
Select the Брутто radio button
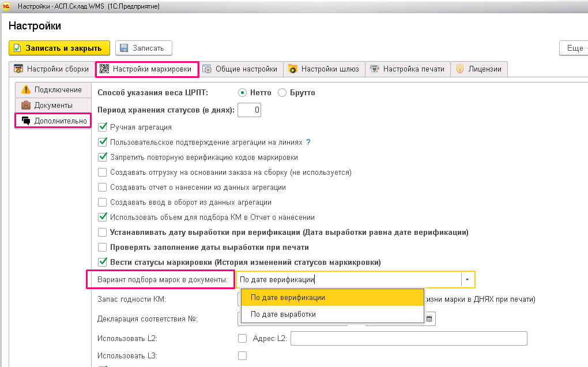(282, 93)
